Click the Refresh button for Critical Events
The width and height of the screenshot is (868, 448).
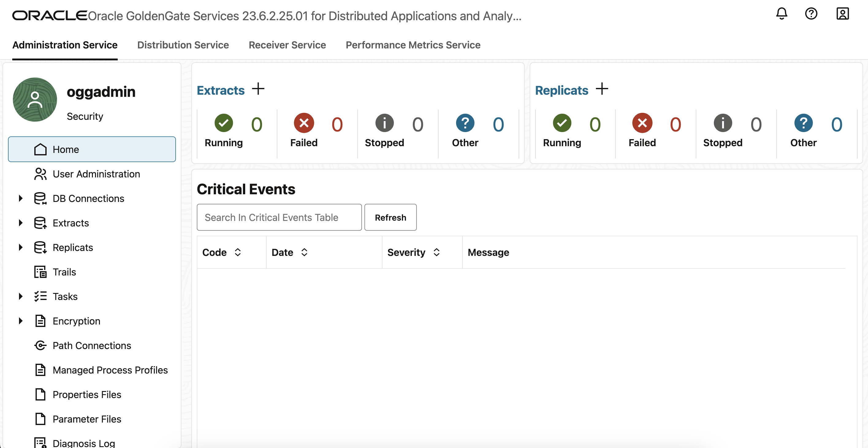click(x=390, y=217)
